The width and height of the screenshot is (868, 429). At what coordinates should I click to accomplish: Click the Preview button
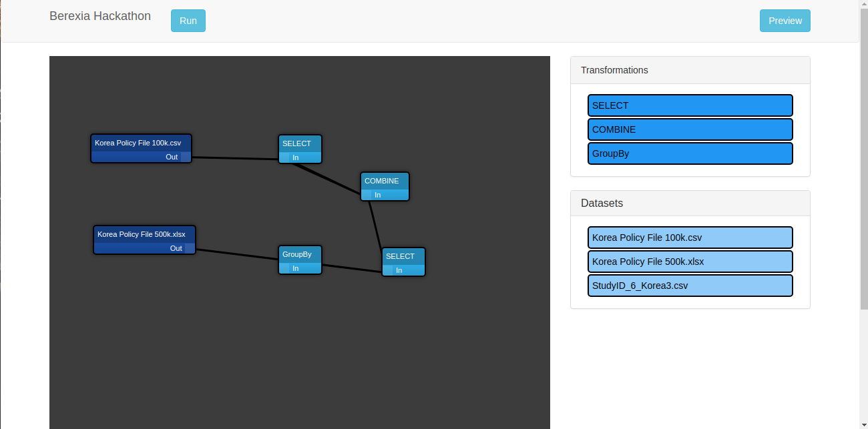tap(785, 21)
